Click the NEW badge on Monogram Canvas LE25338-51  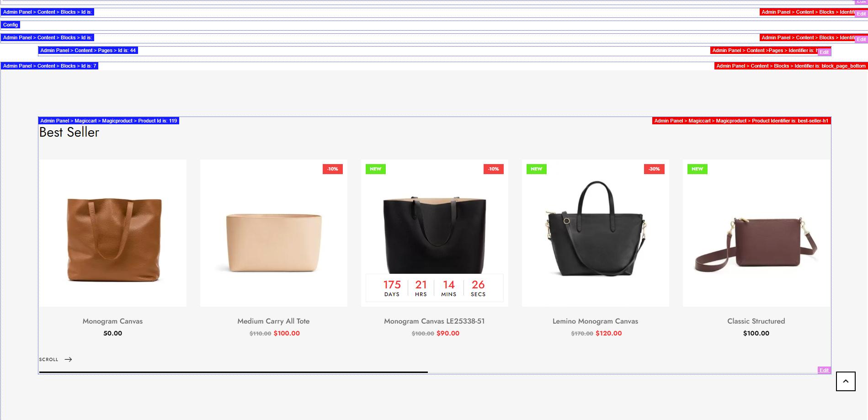coord(376,169)
